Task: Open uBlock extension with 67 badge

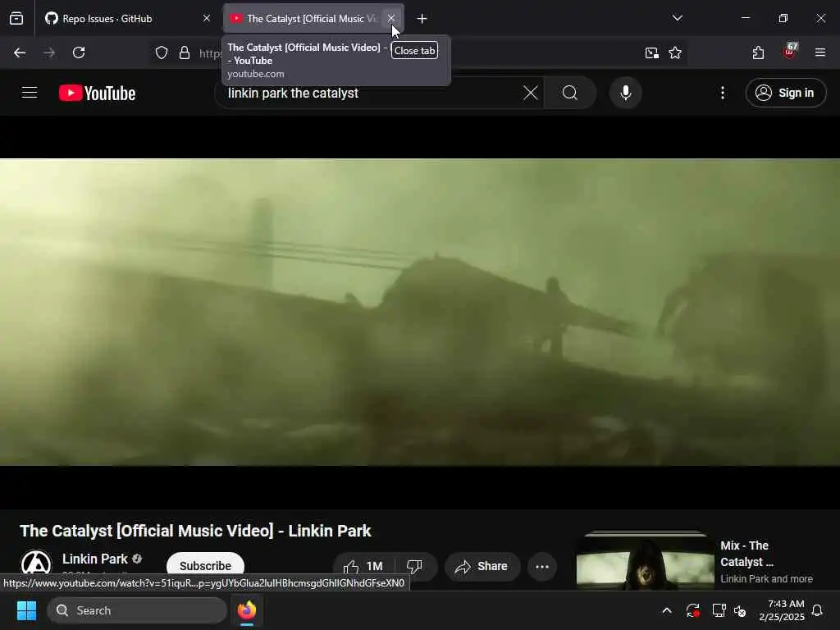Action: pyautogui.click(x=789, y=52)
